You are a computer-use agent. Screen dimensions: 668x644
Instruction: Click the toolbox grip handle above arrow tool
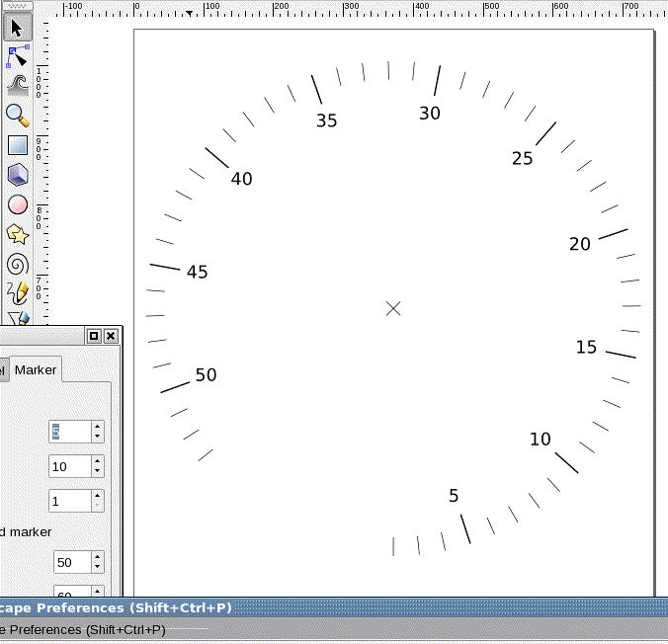pos(17,6)
